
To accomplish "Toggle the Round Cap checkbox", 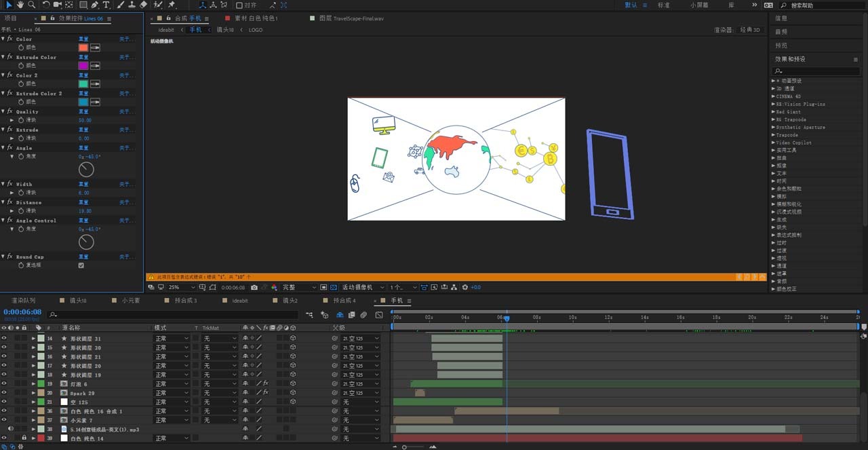I will tap(81, 265).
